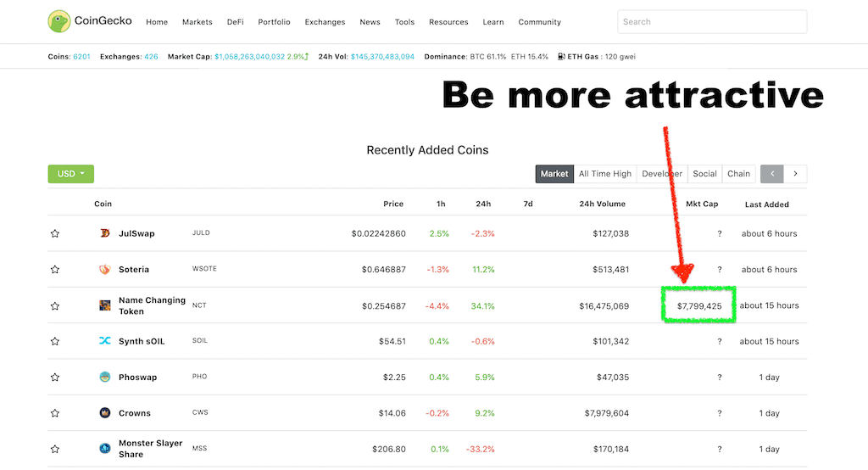868x470 pixels.
Task: Open the Coins count 6201 link
Action: [81, 57]
